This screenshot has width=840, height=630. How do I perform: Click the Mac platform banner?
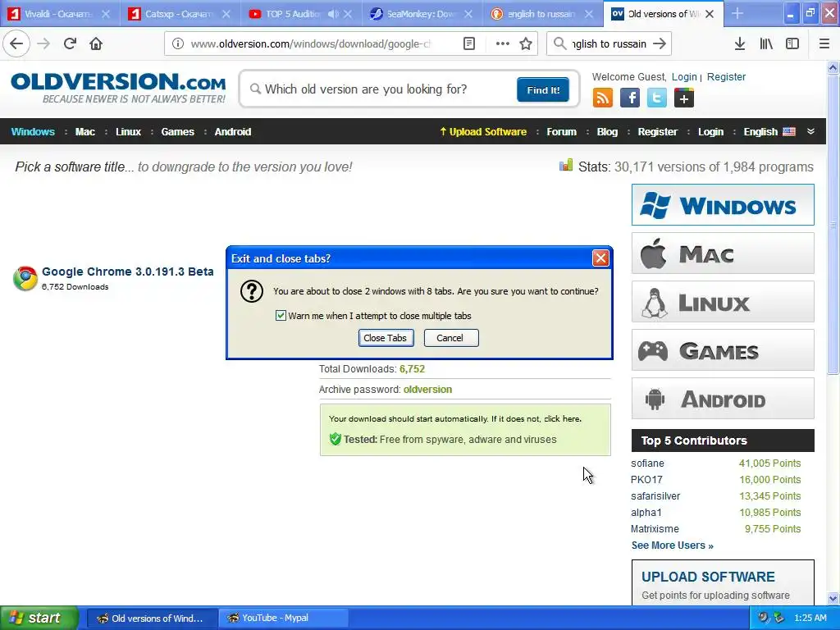[x=723, y=253]
